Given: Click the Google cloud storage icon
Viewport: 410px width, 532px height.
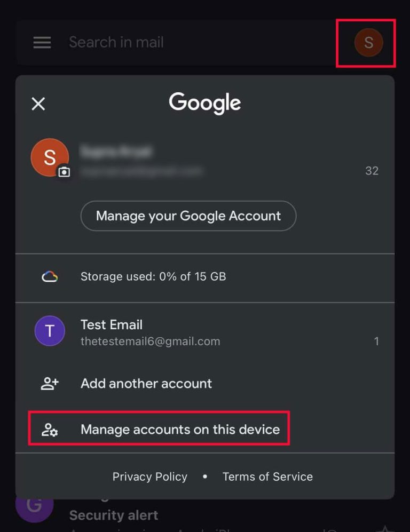Looking at the screenshot, I should click(x=50, y=276).
